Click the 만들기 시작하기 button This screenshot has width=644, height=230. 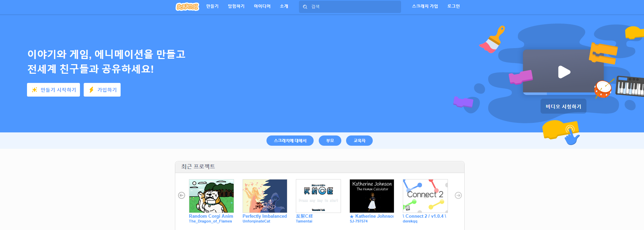pyautogui.click(x=53, y=90)
